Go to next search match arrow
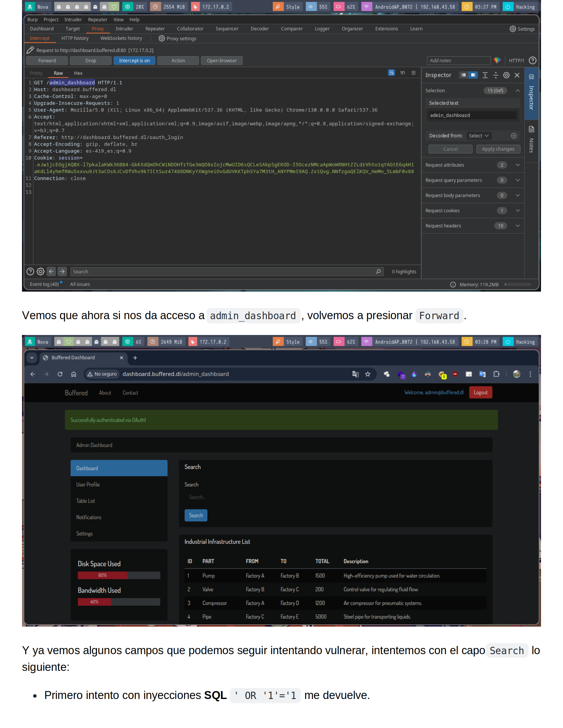Screen dimensions: 563x728 [x=62, y=271]
